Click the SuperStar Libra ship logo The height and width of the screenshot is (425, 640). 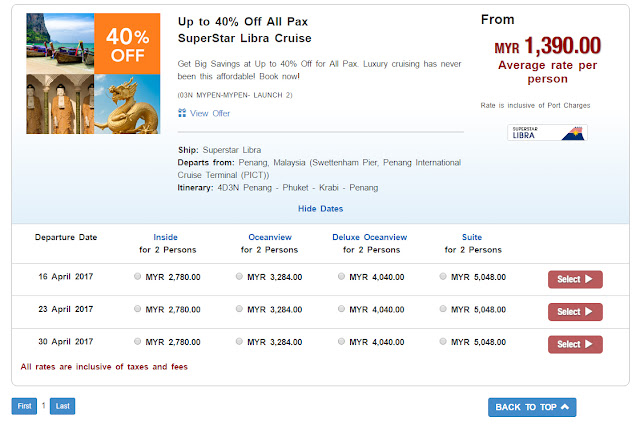[547, 132]
